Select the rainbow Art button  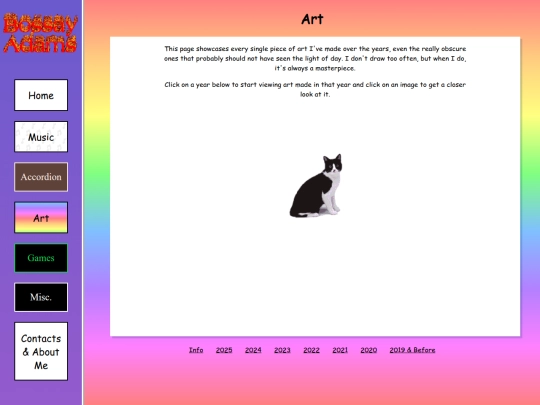click(x=41, y=218)
